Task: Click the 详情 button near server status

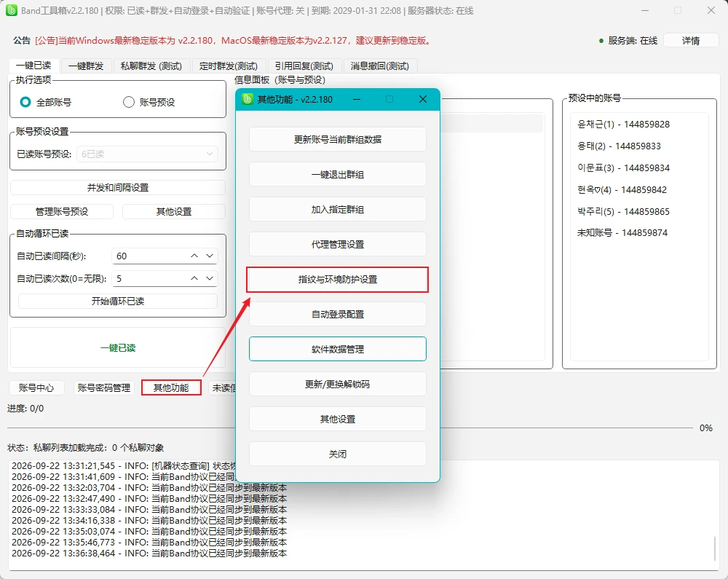Action: (691, 40)
